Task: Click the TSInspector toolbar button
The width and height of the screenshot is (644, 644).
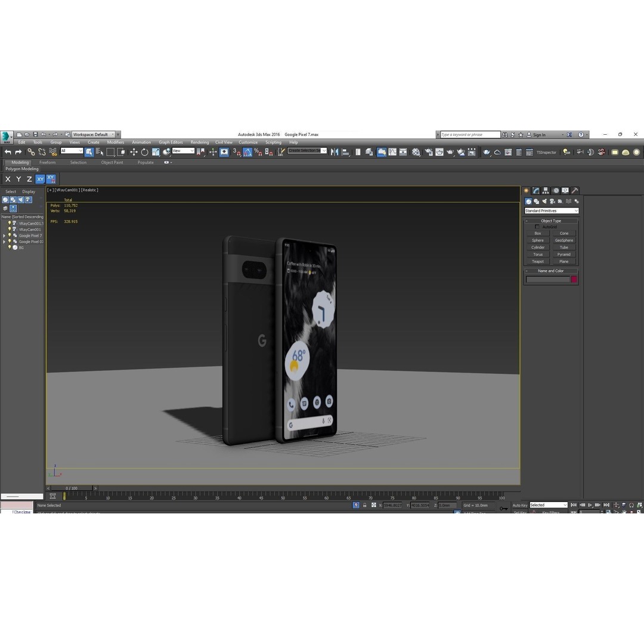Action: (x=546, y=153)
